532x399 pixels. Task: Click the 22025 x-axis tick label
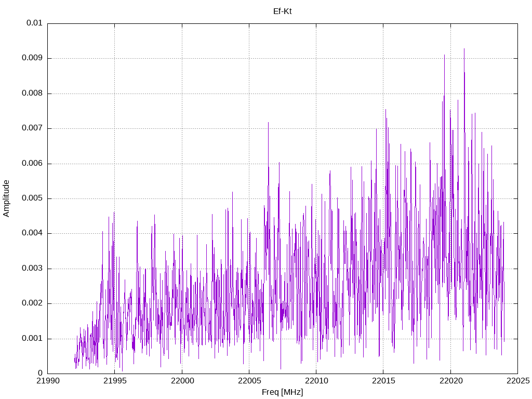pyautogui.click(x=518, y=381)
